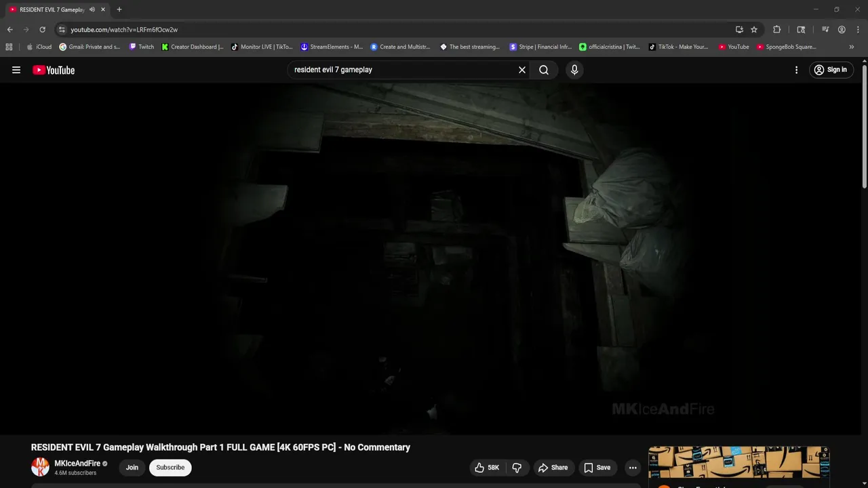This screenshot has width=868, height=488.
Task: Open the officialcristina Twitch bookmark
Action: click(x=609, y=47)
